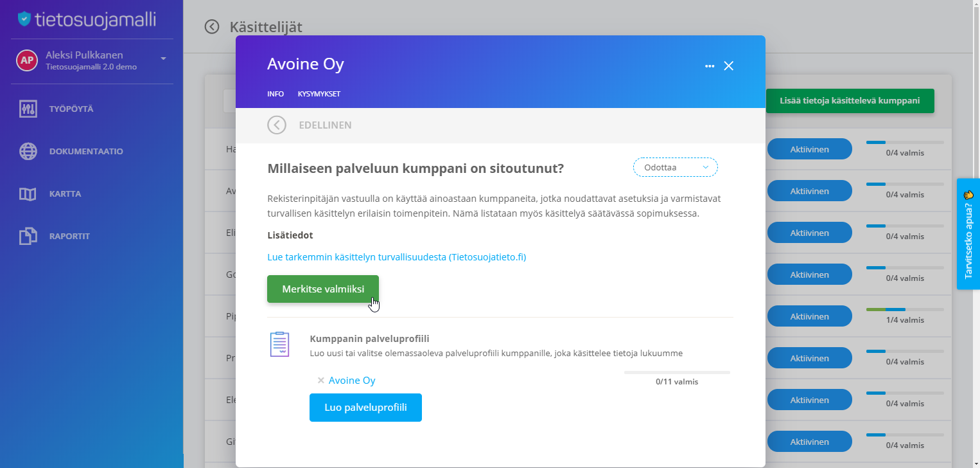Click the Lisätiedot heading

click(x=290, y=235)
